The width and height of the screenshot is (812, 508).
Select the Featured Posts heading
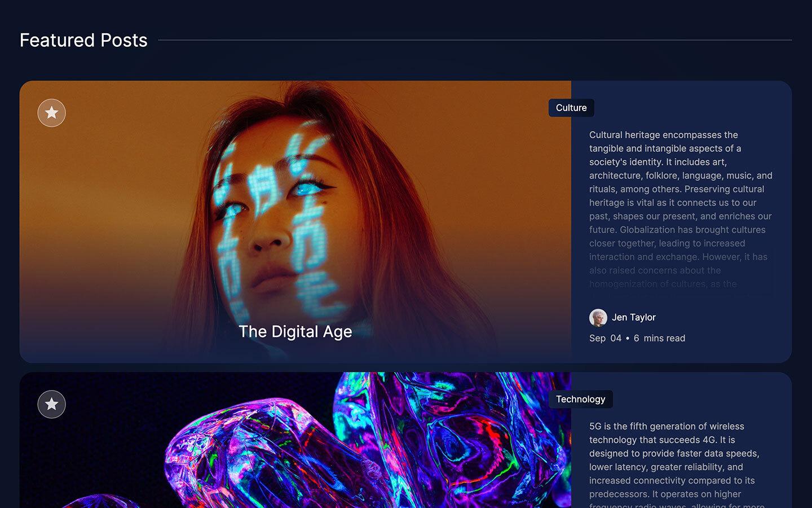[83, 40]
